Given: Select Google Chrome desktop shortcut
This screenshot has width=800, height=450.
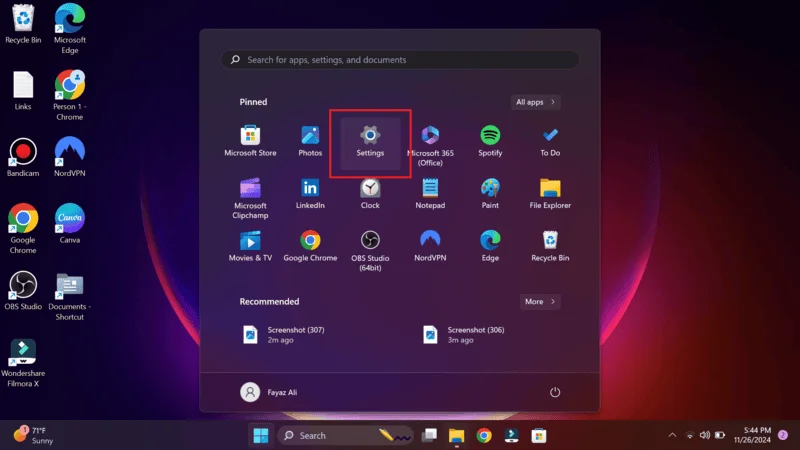Looking at the screenshot, I should pyautogui.click(x=23, y=229).
